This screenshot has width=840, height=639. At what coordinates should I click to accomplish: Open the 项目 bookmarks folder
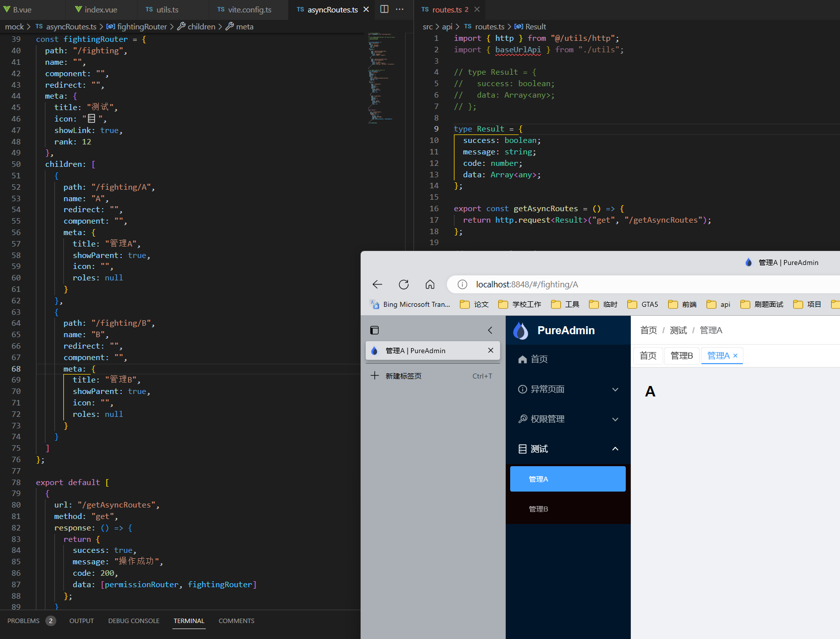click(807, 304)
